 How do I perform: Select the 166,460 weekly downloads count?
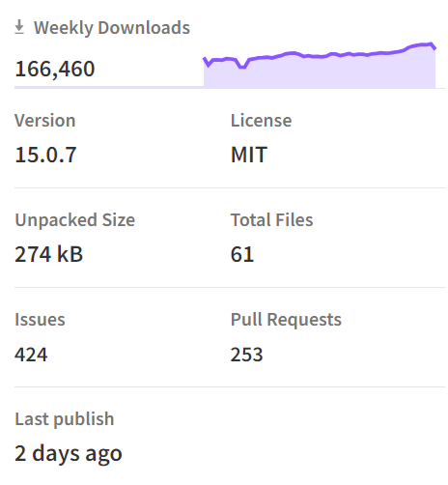click(x=55, y=69)
